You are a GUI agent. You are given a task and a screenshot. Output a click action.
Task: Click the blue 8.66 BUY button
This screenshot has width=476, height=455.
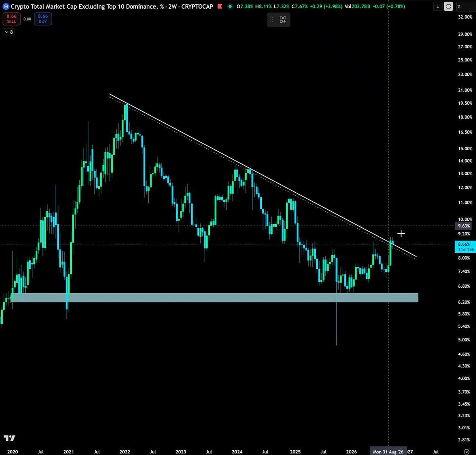pyautogui.click(x=42, y=19)
